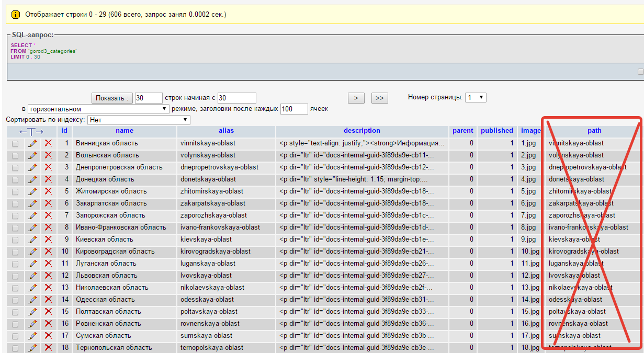This screenshot has width=644, height=353.
Task: Delete the Полтавская область row
Action: (x=49, y=312)
